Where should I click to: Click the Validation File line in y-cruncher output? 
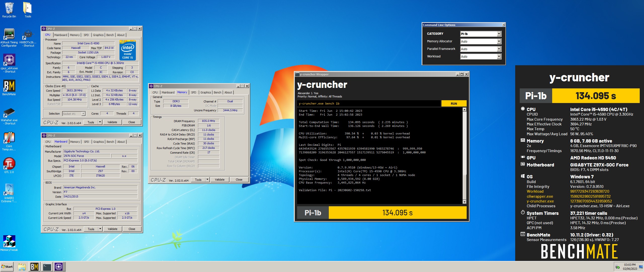(335, 190)
